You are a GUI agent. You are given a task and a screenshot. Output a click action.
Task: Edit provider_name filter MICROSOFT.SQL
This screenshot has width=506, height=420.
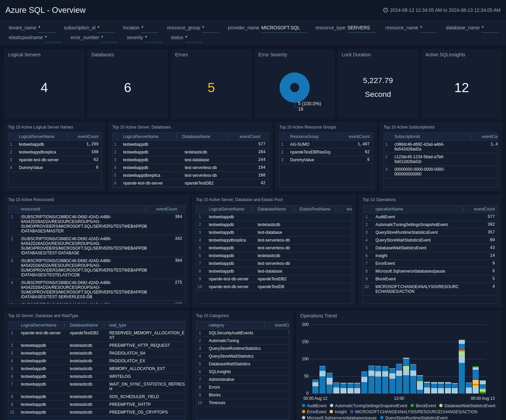[284, 28]
